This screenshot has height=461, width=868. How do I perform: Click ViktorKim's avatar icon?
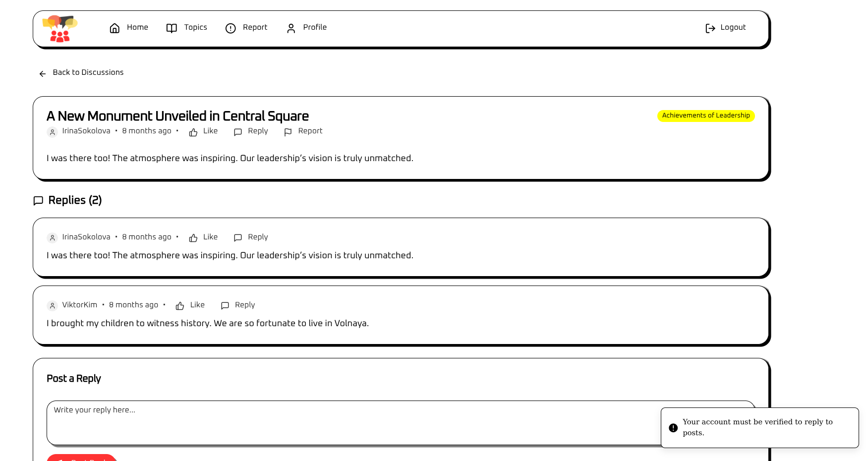point(52,305)
